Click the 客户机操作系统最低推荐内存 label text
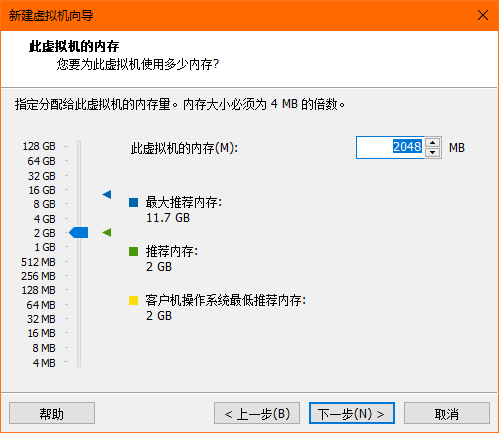 pos(226,300)
